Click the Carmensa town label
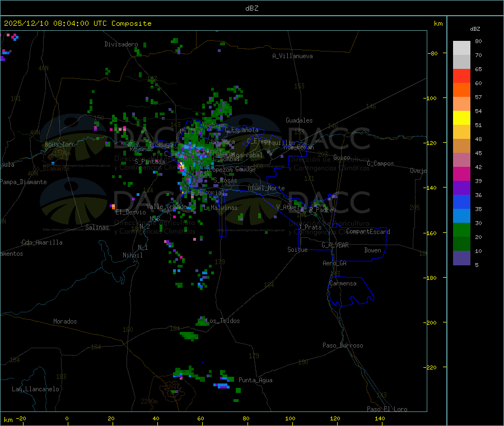Screen dimensions: 504x426 pos(343,284)
